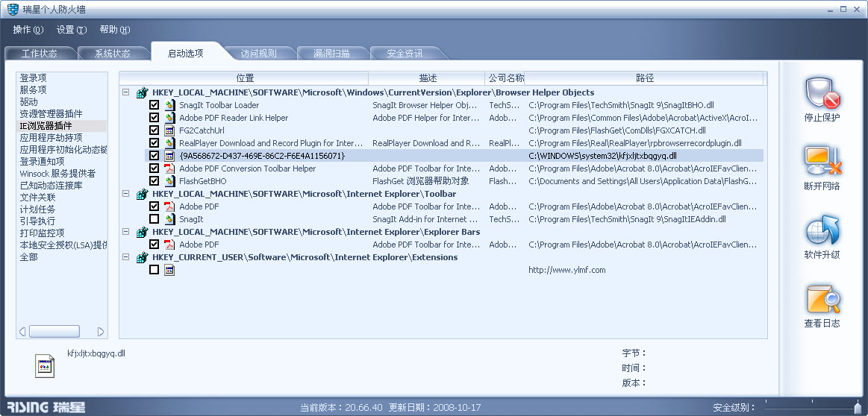The width and height of the screenshot is (868, 416).
Task: Click the Adobe PDF Conversion Toolbar Helper icon
Action: click(x=169, y=168)
